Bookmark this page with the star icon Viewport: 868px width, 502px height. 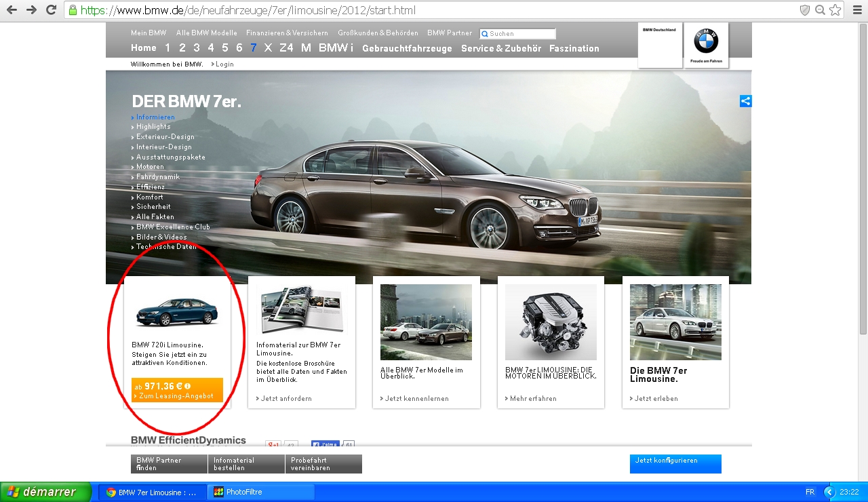tap(835, 10)
